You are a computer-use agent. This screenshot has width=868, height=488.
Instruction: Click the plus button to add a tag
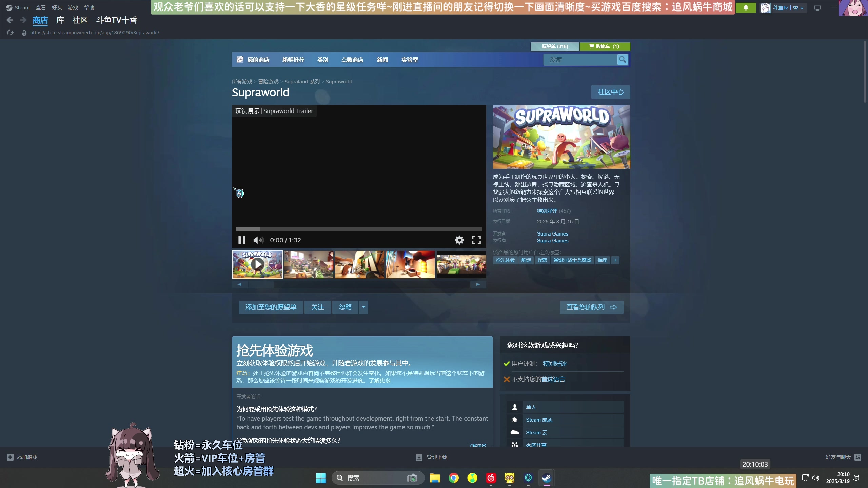coord(615,260)
